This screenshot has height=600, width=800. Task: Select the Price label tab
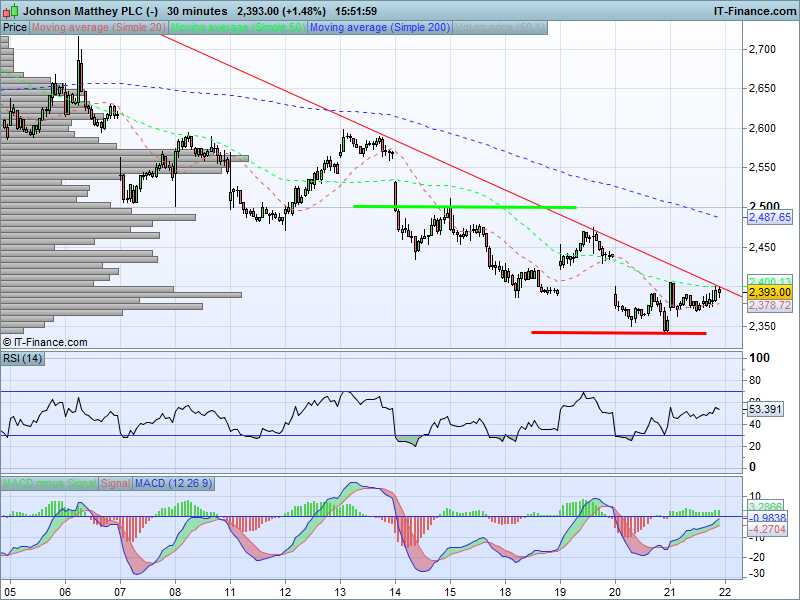tap(15, 28)
